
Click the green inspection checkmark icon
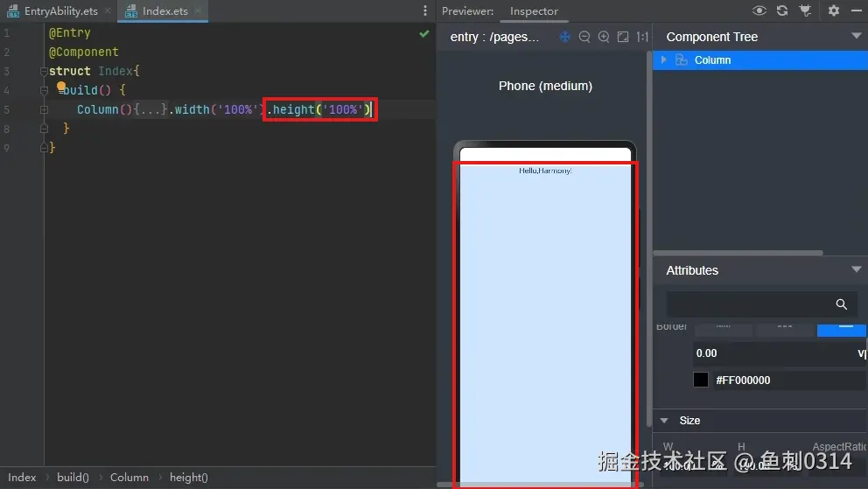(x=424, y=34)
